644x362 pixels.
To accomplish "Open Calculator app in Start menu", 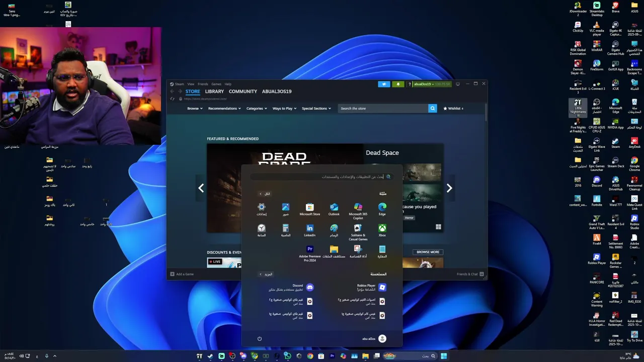I will pos(286,231).
